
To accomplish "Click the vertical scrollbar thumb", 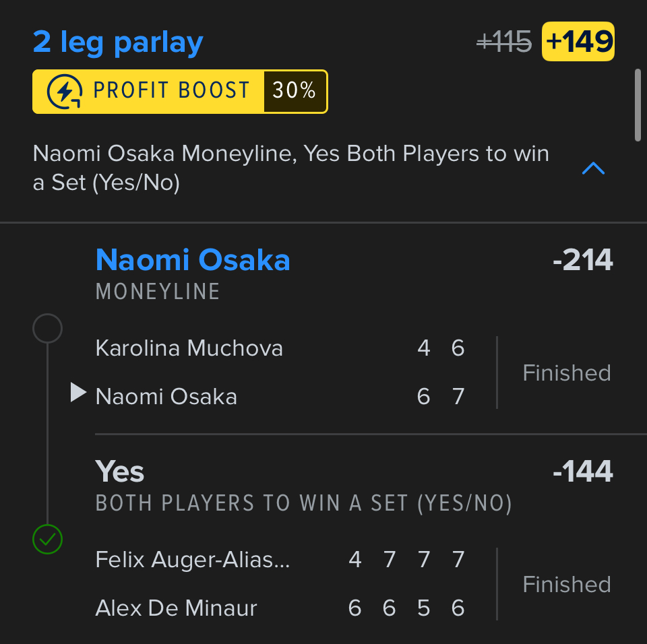I will [638, 104].
